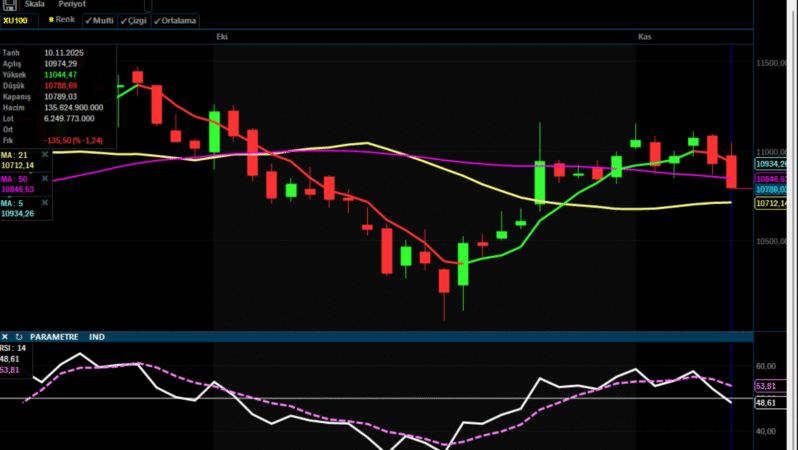Close the RSI indicator panel

6,337
